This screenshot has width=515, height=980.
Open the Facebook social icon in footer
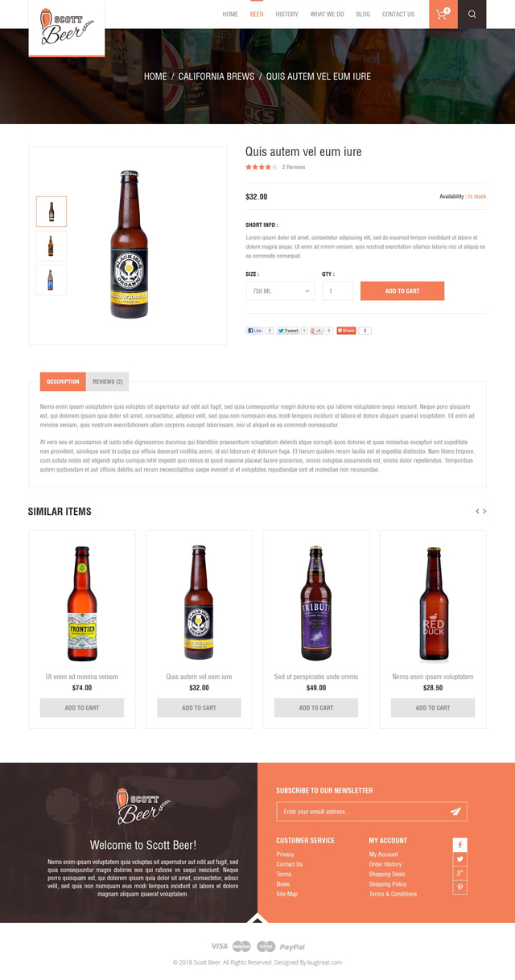[459, 845]
